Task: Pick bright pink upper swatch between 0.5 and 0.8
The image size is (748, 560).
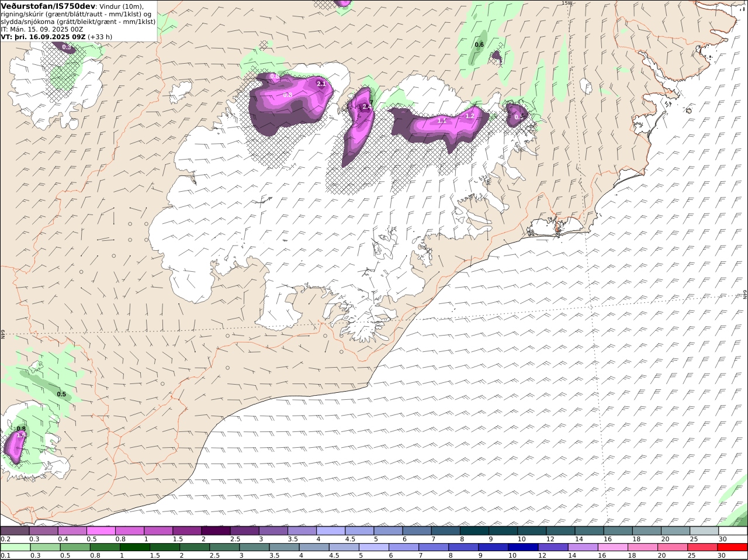Action: [x=101, y=531]
